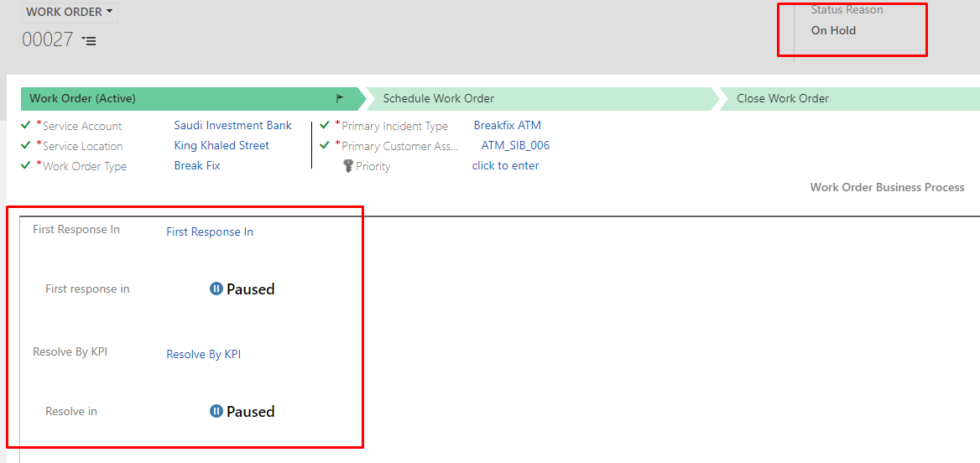980x463 pixels.
Task: Click the lock icon beside Priority
Action: coord(348,166)
